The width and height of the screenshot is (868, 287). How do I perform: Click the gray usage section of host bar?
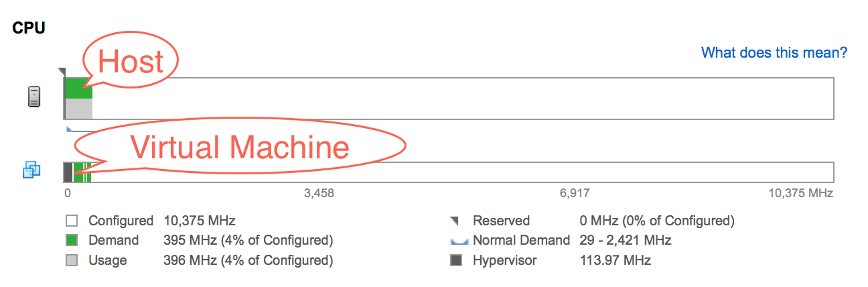click(x=78, y=109)
